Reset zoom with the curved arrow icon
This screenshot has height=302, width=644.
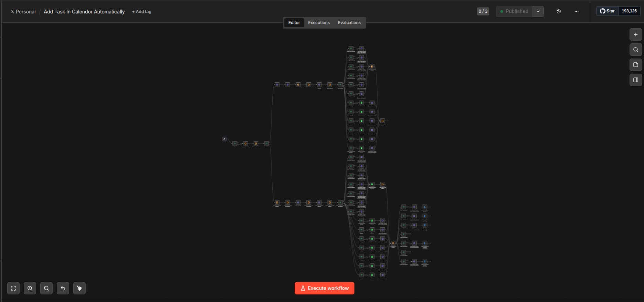point(63,288)
